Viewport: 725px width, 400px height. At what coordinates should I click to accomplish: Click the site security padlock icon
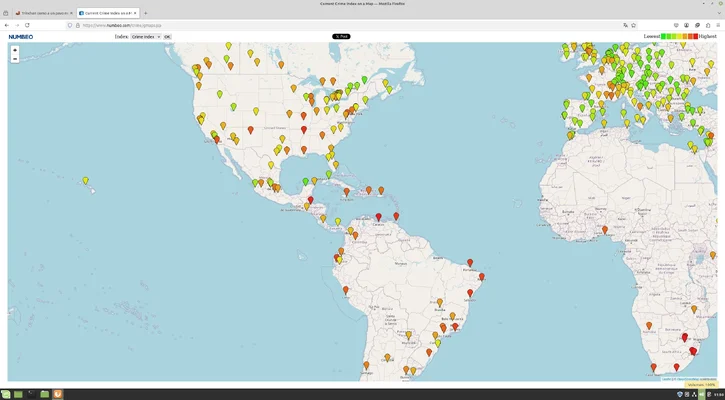click(78, 25)
